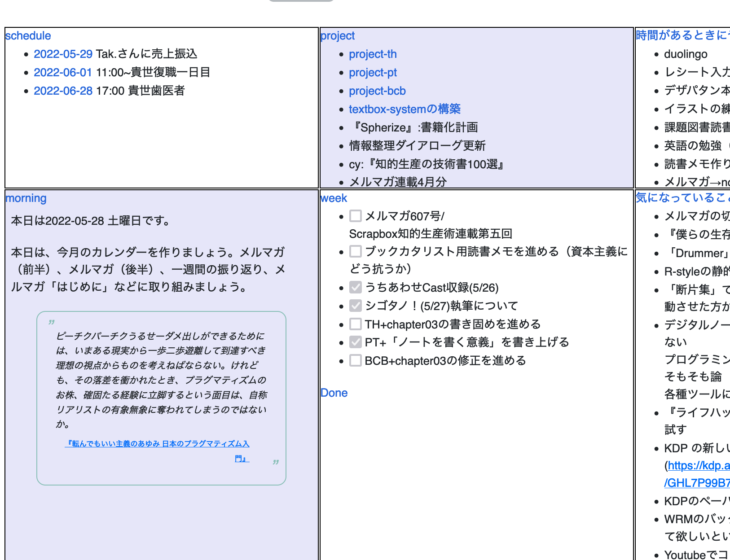Viewport: 730px width, 560px height.
Task: Open the project-bcb link
Action: tap(377, 91)
